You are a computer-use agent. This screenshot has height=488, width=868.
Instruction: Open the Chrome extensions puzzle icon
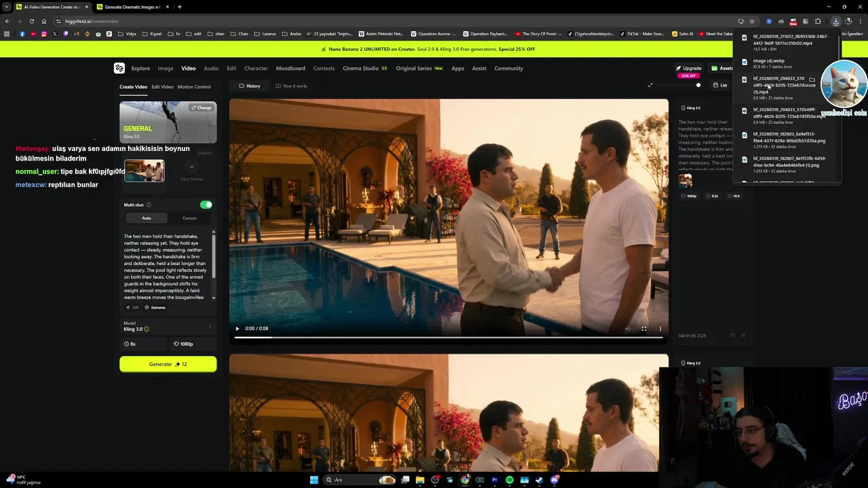(x=818, y=21)
